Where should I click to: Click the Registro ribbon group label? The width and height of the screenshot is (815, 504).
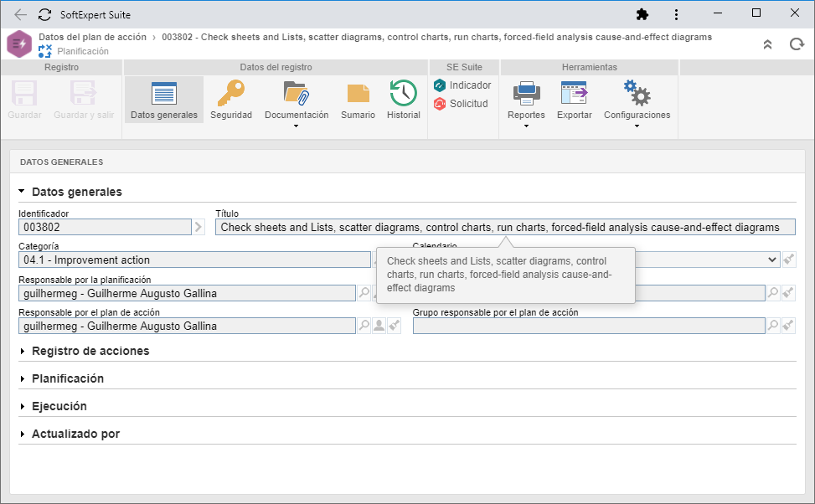(x=61, y=67)
